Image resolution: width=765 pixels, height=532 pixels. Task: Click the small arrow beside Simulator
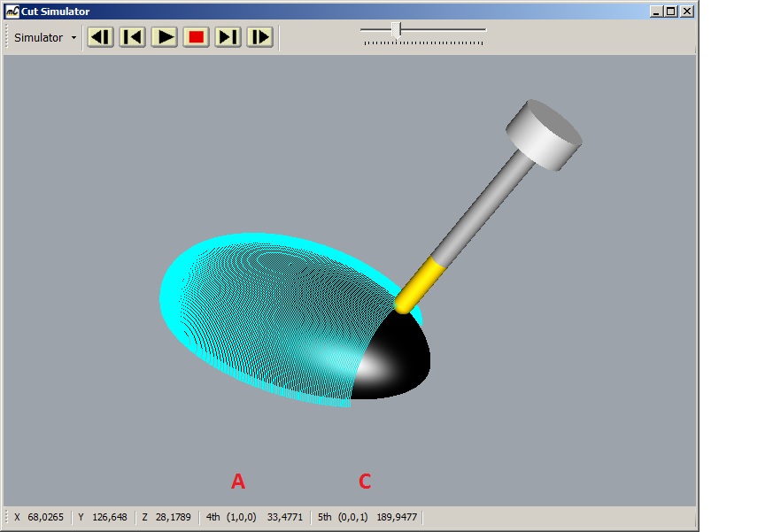(73, 38)
